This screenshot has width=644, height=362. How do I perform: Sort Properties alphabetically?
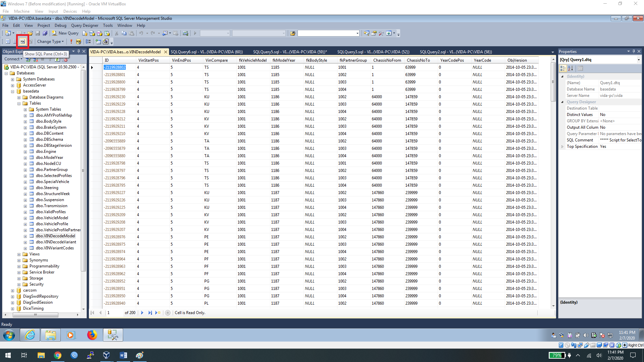click(x=570, y=68)
